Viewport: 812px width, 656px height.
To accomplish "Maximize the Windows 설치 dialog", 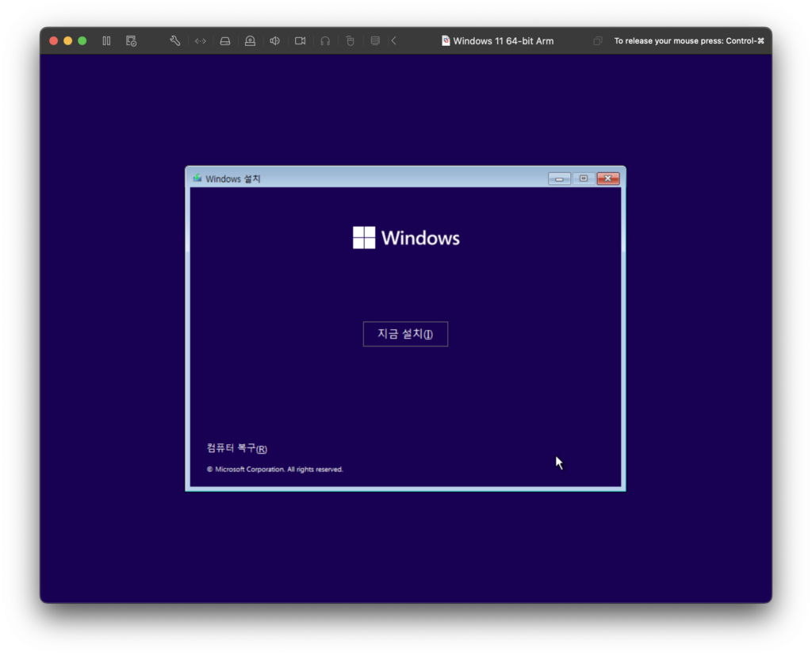I will pos(583,178).
